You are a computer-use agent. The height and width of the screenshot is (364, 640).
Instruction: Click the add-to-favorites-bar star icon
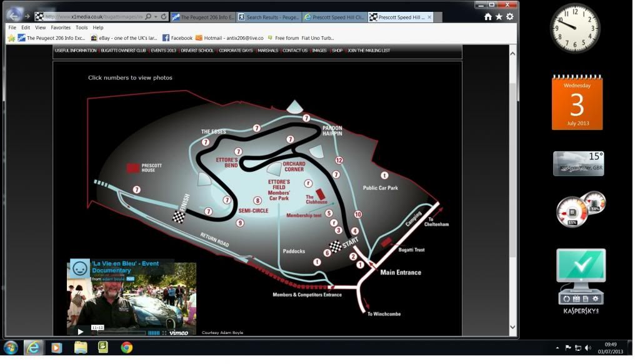(x=11, y=38)
